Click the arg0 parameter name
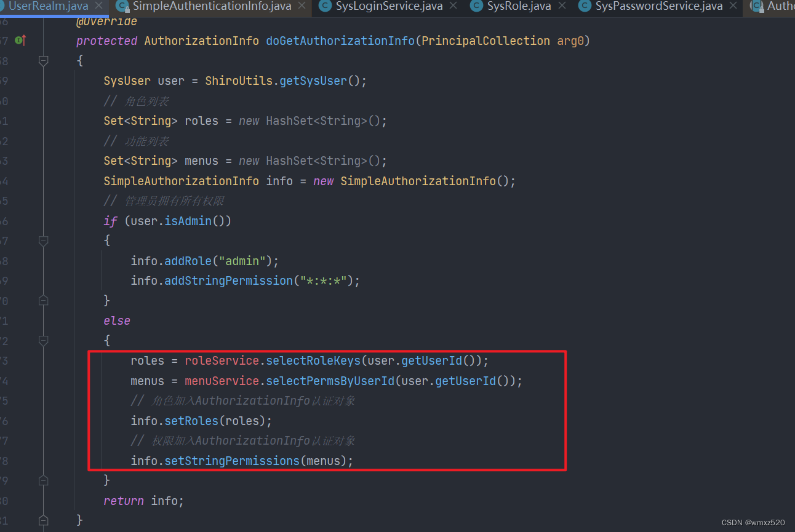 (571, 41)
